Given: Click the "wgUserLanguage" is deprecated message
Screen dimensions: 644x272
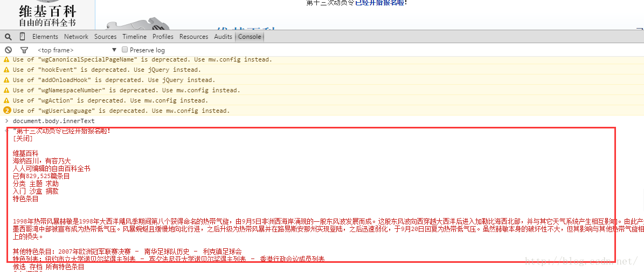Looking at the screenshot, I should click(x=122, y=111).
